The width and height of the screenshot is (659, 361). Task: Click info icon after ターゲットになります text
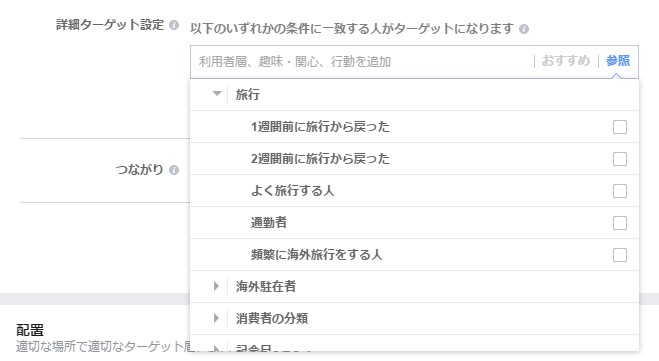point(524,29)
